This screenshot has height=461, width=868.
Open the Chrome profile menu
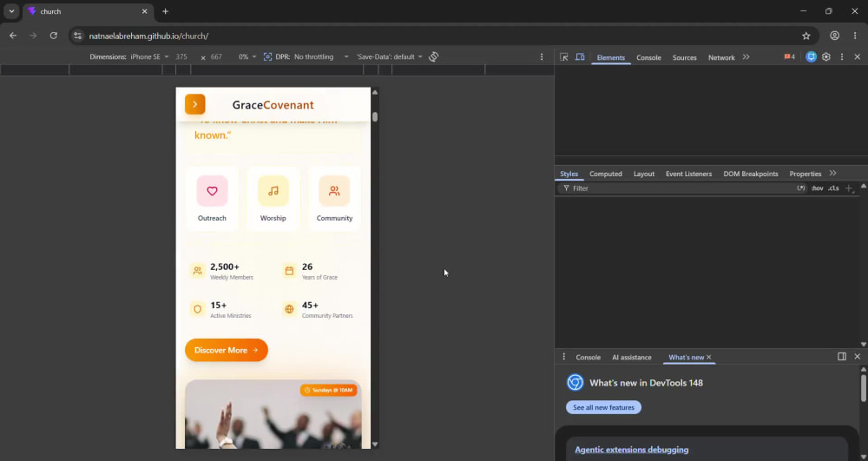coord(834,36)
